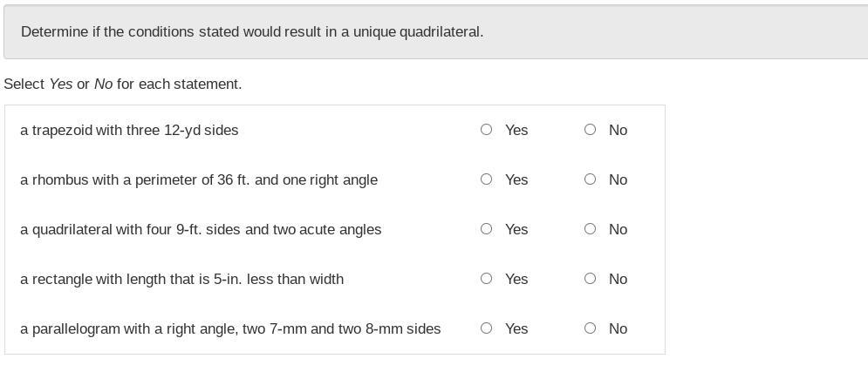Click the Yes label in the rectangle row
This screenshot has height=372, width=868.
(x=516, y=279)
